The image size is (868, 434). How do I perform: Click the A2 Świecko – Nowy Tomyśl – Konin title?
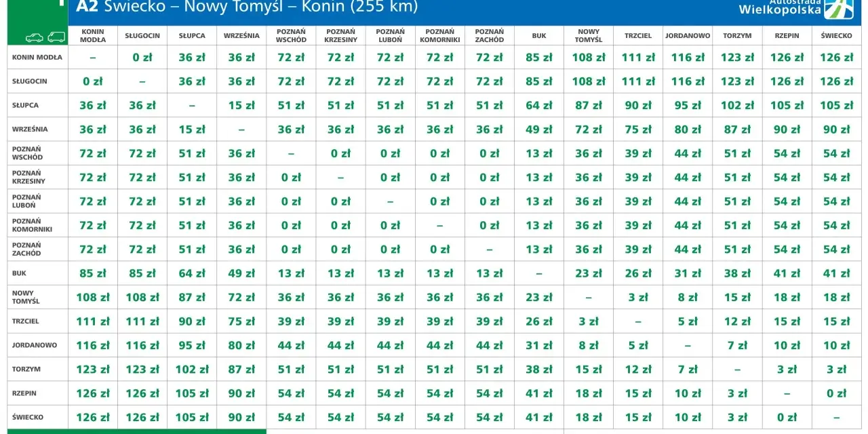(x=247, y=7)
